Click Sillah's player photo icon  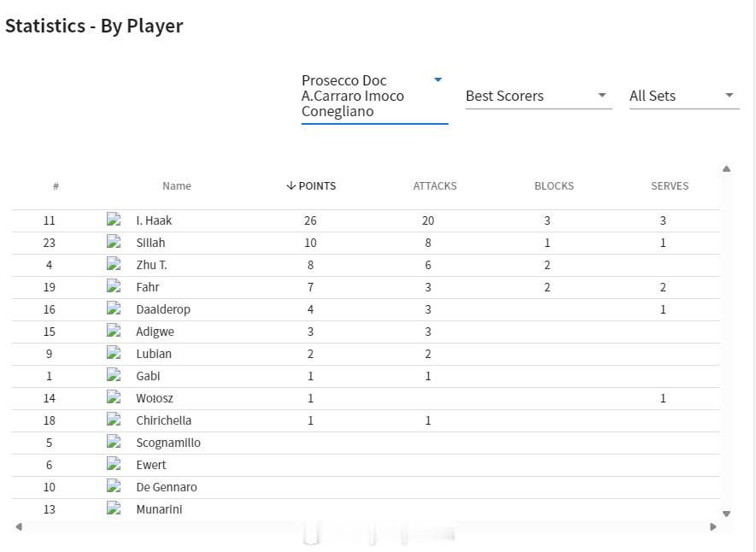tap(114, 242)
